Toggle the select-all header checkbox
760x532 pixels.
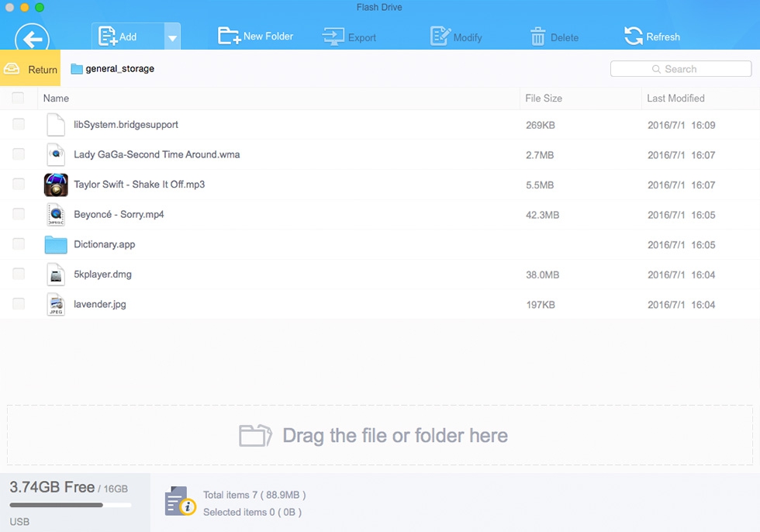tap(18, 98)
